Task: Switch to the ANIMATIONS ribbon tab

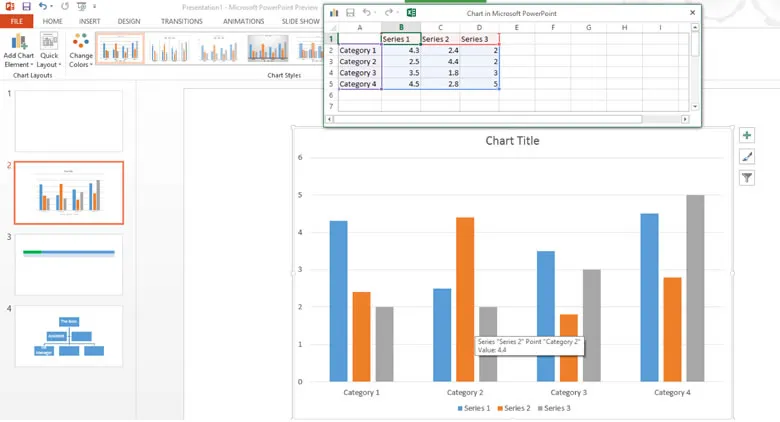Action: (x=243, y=21)
